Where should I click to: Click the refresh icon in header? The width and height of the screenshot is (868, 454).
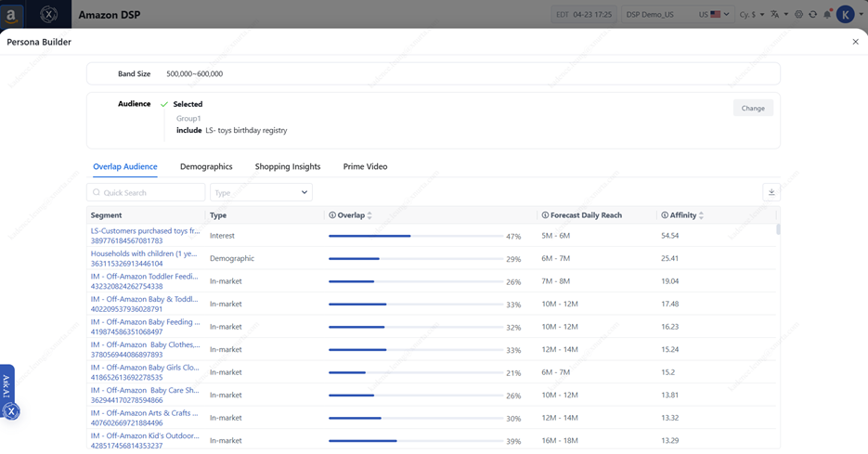pyautogui.click(x=813, y=15)
